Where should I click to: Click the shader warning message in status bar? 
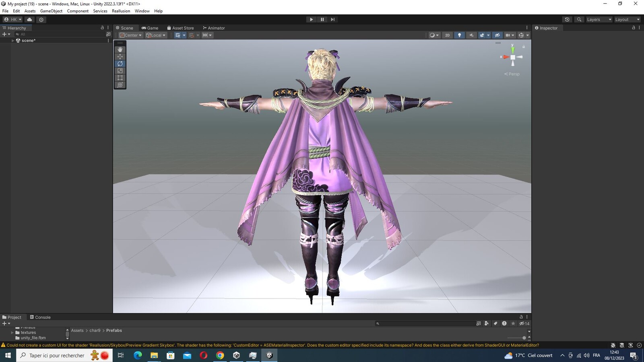tap(273, 345)
